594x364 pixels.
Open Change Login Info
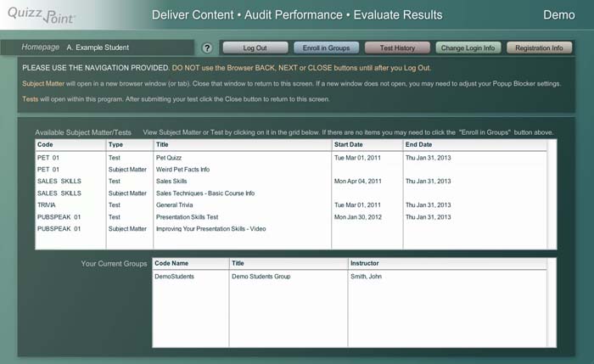[x=468, y=48]
